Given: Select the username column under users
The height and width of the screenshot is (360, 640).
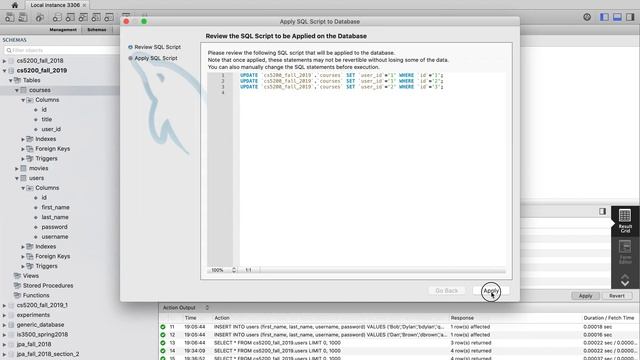Looking at the screenshot, I should click(x=55, y=237).
